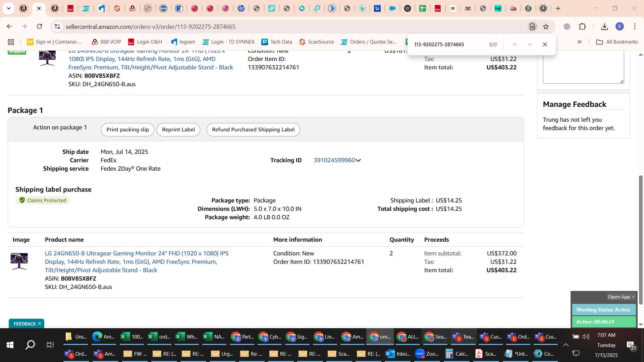Click the address bar URL
The width and height of the screenshot is (644, 362).
coord(151,26)
